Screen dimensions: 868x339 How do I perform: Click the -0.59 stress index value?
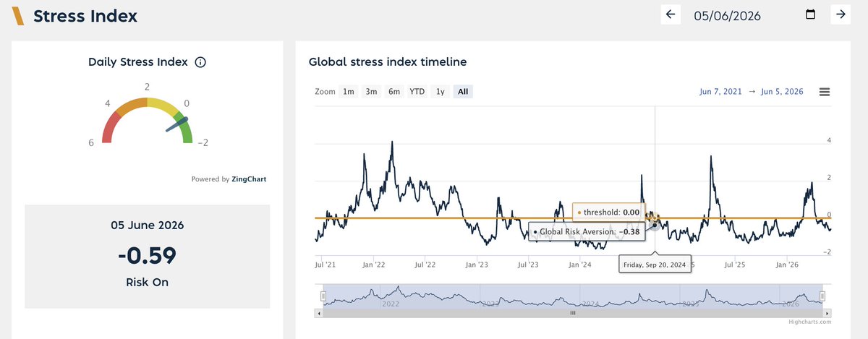pyautogui.click(x=148, y=255)
